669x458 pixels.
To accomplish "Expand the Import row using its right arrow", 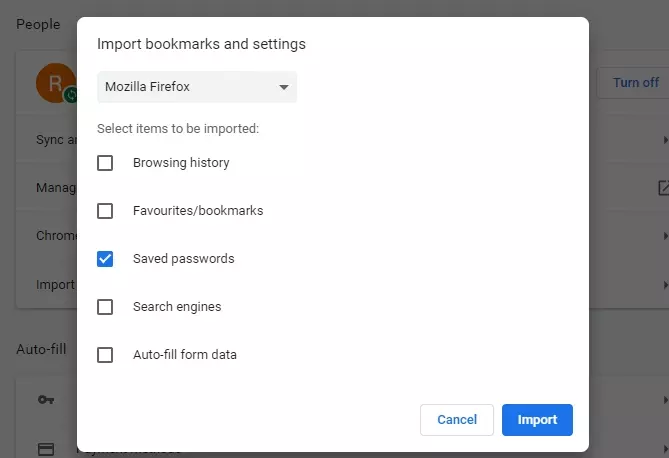I will (664, 284).
